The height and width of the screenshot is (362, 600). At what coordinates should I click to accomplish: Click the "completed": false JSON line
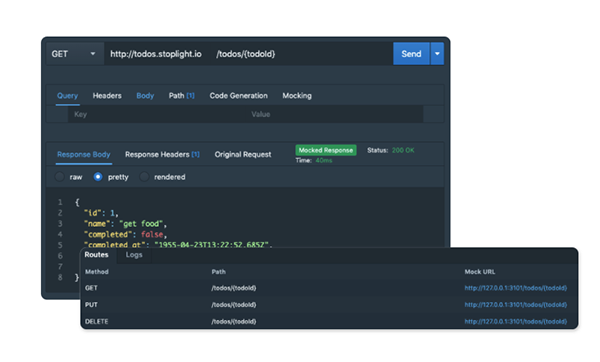click(126, 235)
